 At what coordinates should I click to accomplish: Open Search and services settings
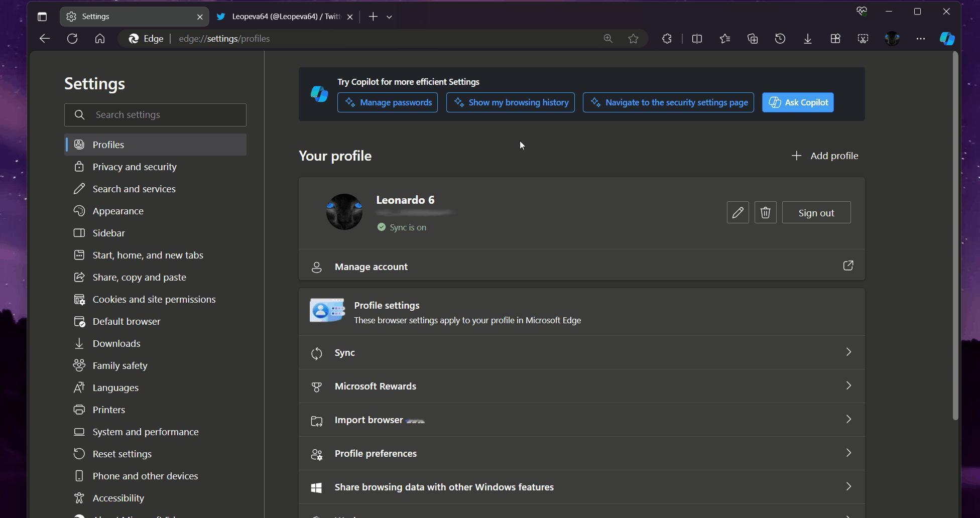pos(155,189)
